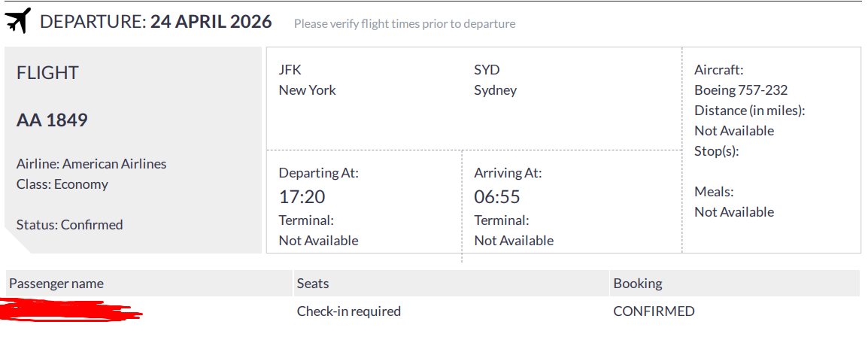Click the CONFIRMED booking status
Screen dimensions: 868x340
654,311
